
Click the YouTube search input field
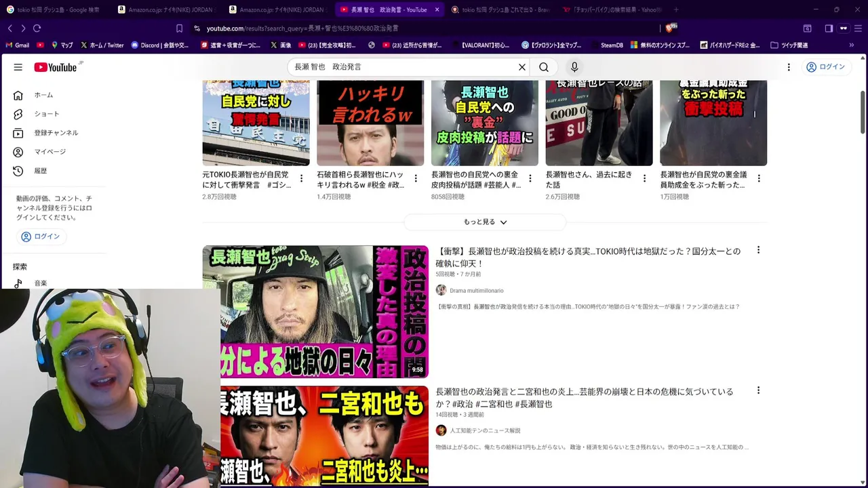pyautogui.click(x=403, y=67)
